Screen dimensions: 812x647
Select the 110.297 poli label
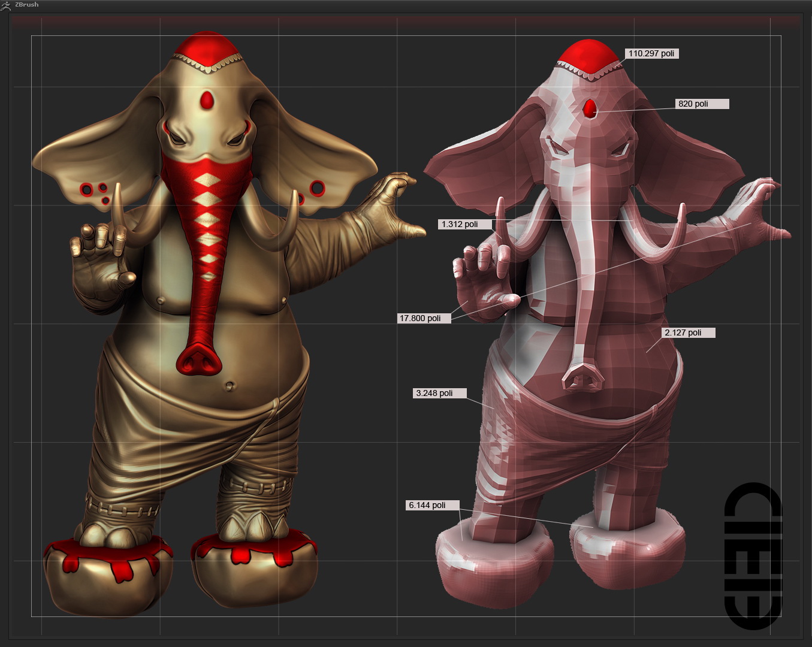click(651, 53)
